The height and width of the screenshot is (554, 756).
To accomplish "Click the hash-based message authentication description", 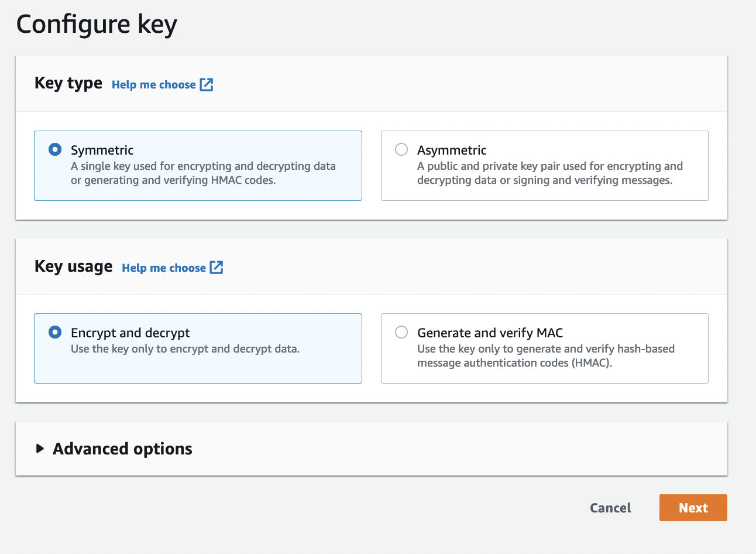I will (545, 356).
